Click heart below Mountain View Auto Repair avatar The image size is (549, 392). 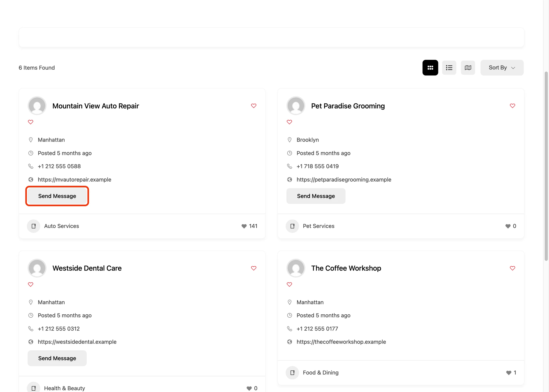pyautogui.click(x=30, y=122)
